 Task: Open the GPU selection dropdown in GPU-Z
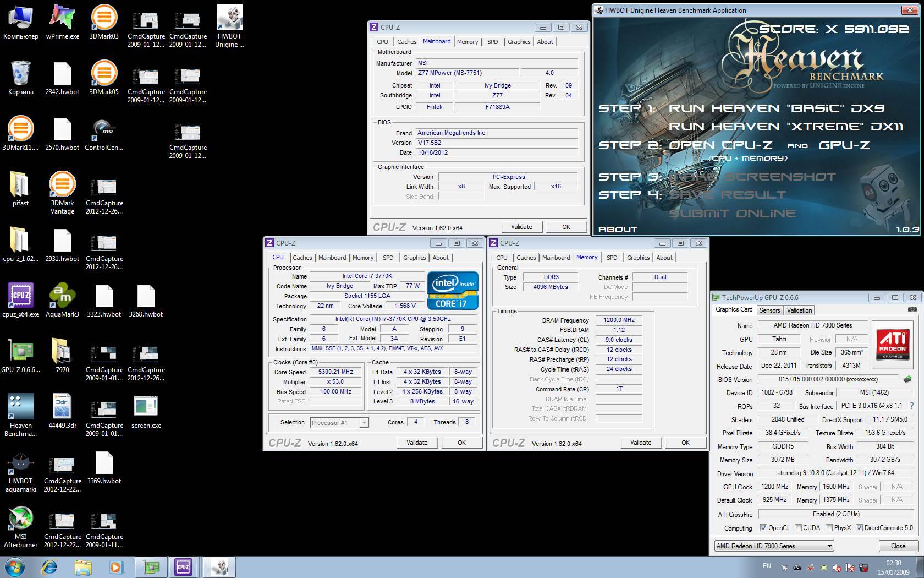tap(774, 546)
